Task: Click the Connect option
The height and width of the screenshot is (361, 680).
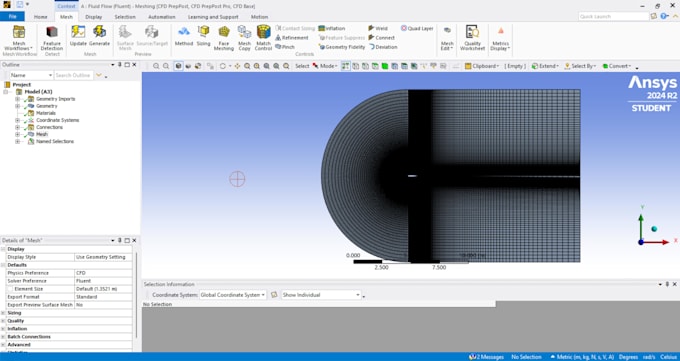Action: (x=382, y=38)
